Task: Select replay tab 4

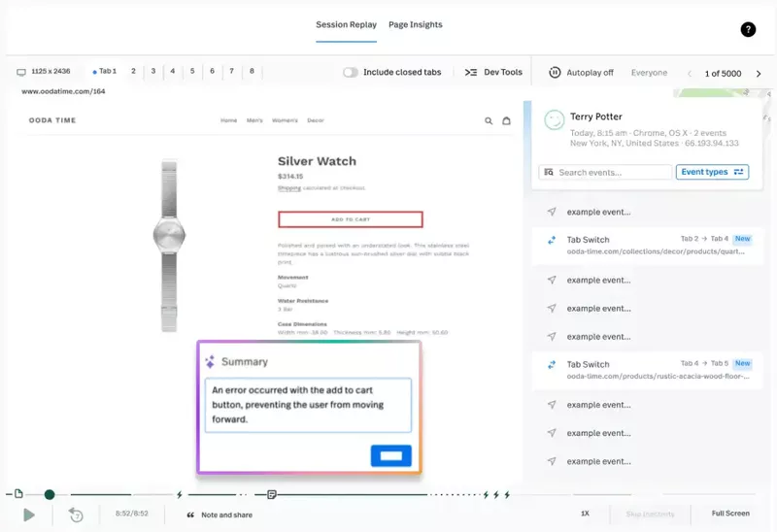Action: (173, 71)
